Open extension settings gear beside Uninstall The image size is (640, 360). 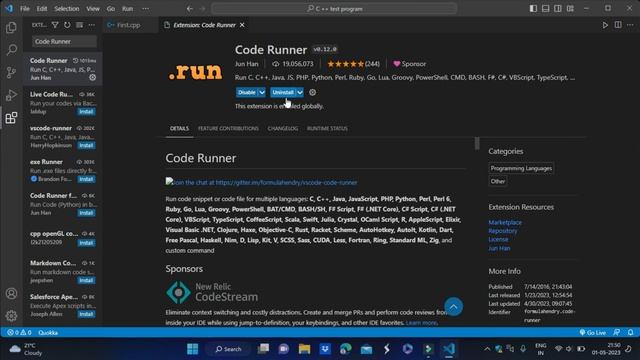coord(313,92)
